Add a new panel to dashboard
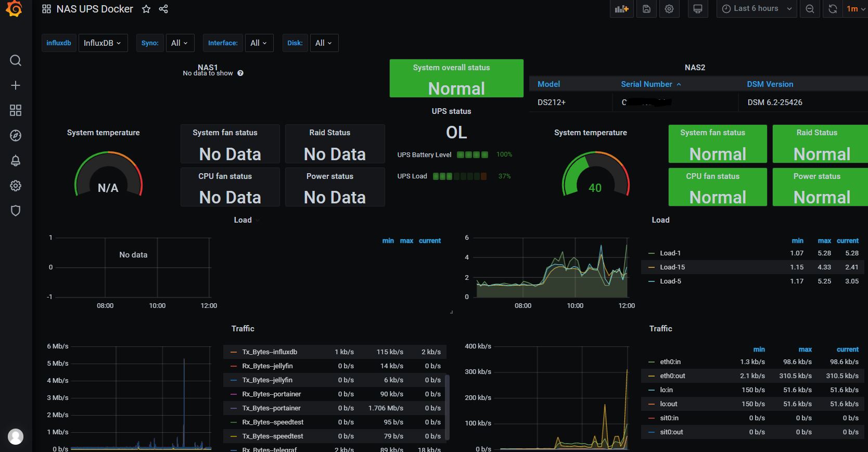Image resolution: width=868 pixels, height=452 pixels. point(622,9)
